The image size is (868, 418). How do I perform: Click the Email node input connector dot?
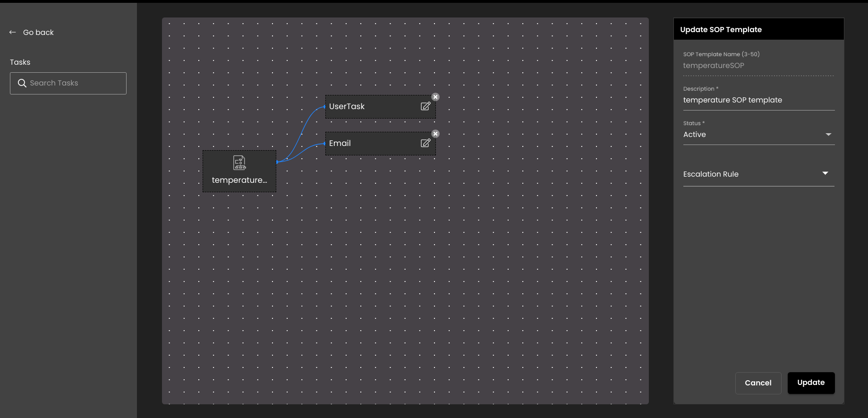[x=325, y=143]
